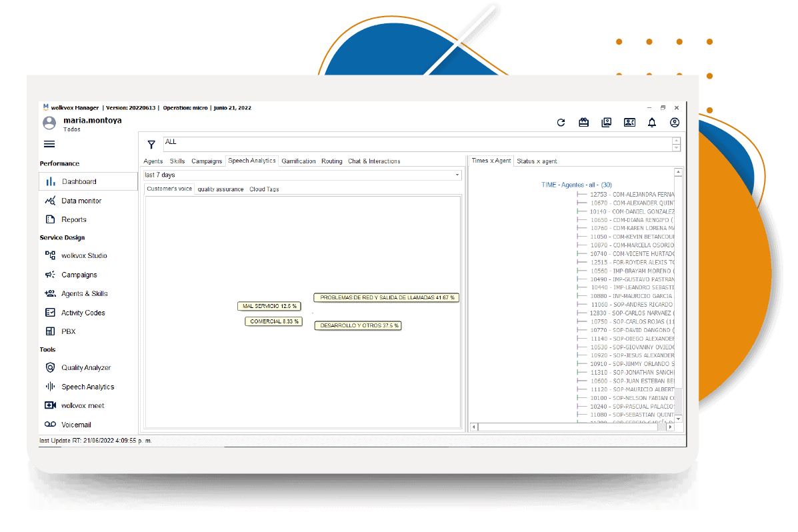798x532 pixels.
Task: Click the ALL filter field down arrow
Action: [x=676, y=148]
